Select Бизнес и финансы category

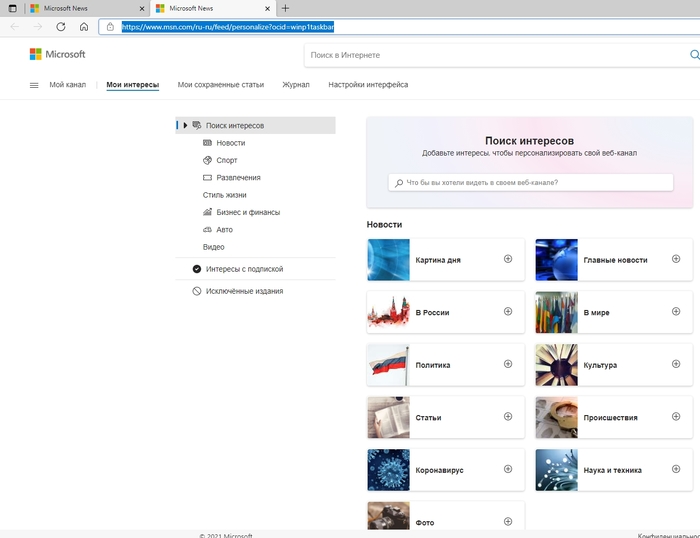pos(248,212)
